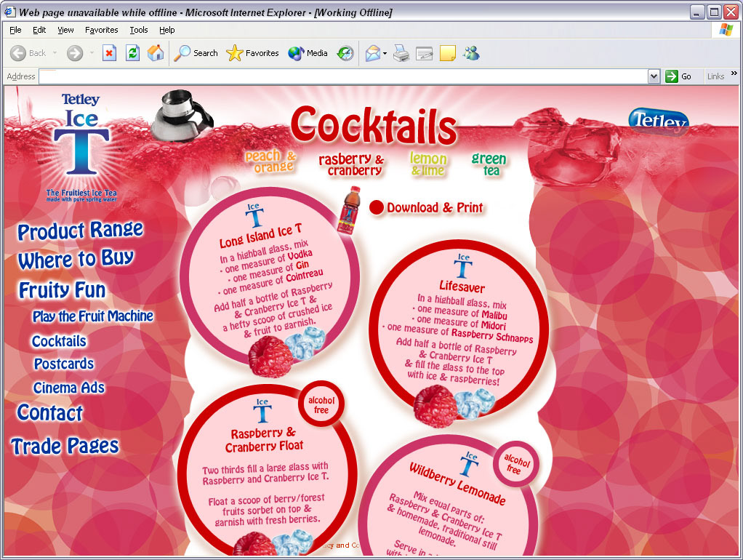Open the Fruity Fun section
The width and height of the screenshot is (743, 560).
click(x=62, y=289)
